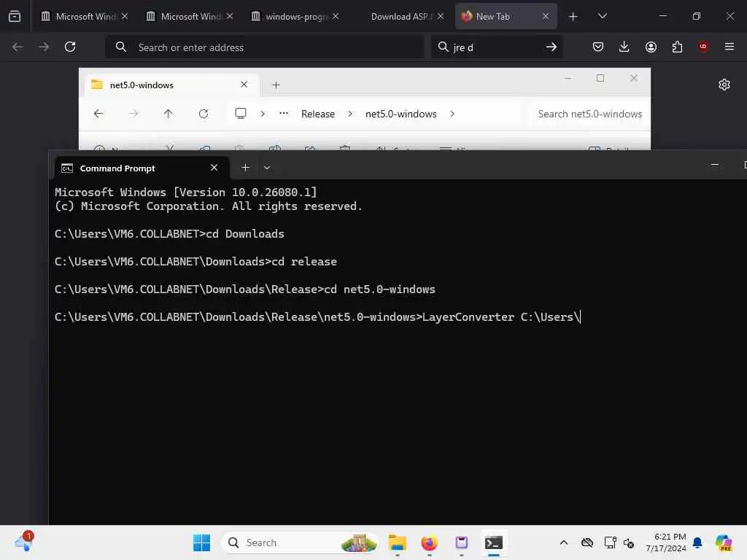Open the notification bell

point(697,542)
